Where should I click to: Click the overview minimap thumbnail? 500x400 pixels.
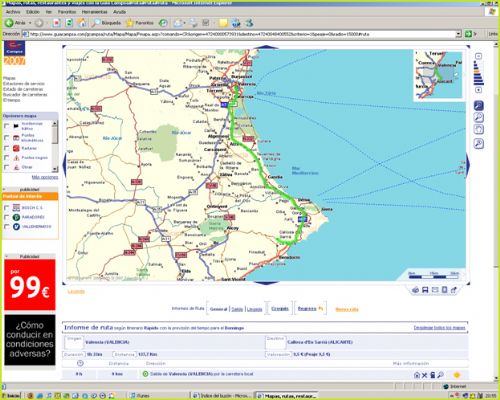point(438,75)
